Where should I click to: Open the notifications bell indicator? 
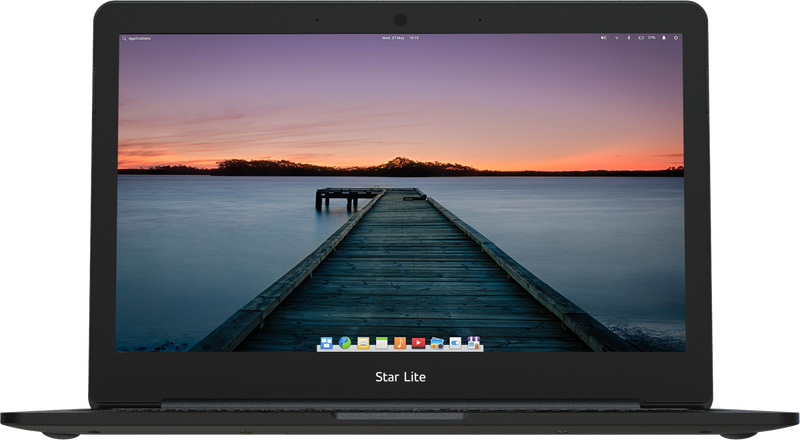(x=664, y=38)
